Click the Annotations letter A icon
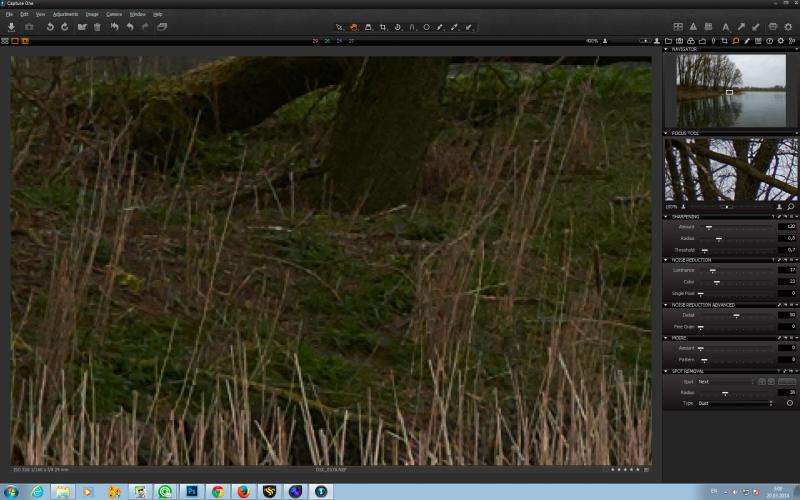Viewport: 800px width, 500px height. (726, 27)
